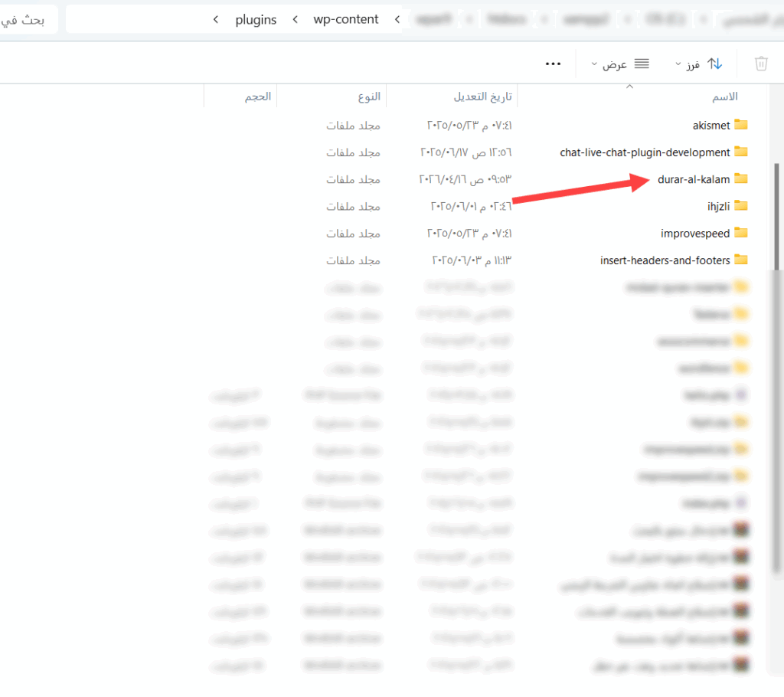This screenshot has height=697, width=784.
Task: Click the chat-live-chat-plugin-development folder icon
Action: (x=740, y=152)
